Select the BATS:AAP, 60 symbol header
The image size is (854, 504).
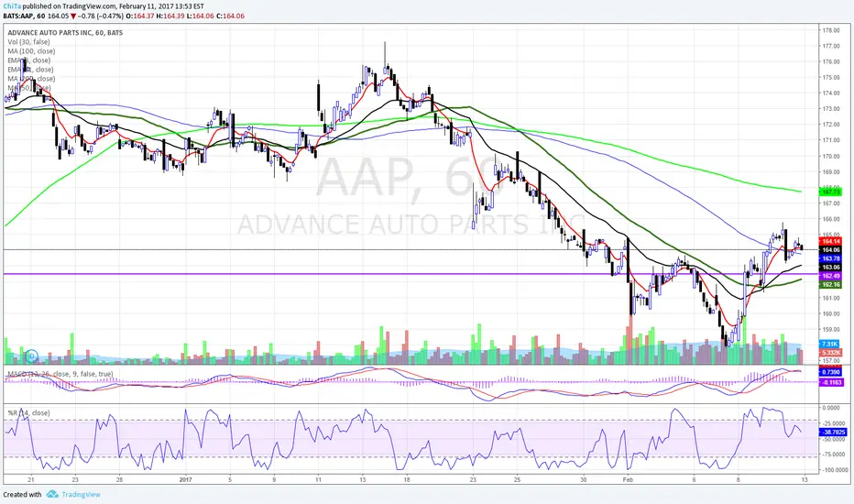tap(24, 16)
